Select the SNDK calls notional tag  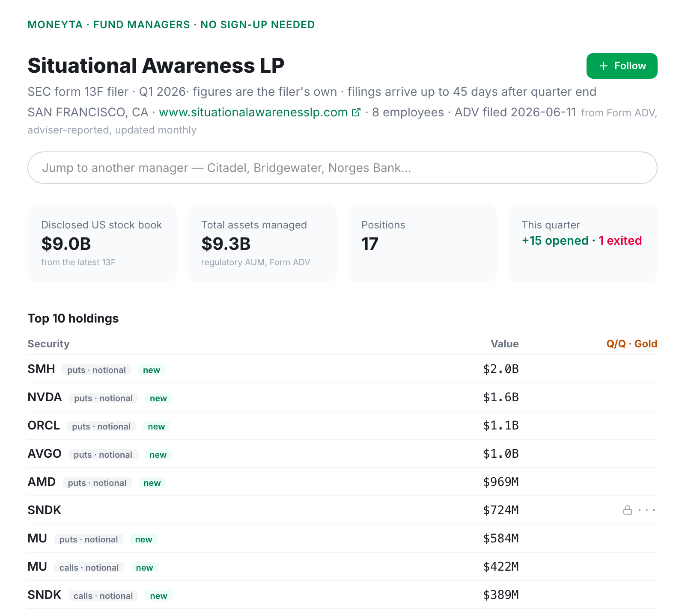103,596
